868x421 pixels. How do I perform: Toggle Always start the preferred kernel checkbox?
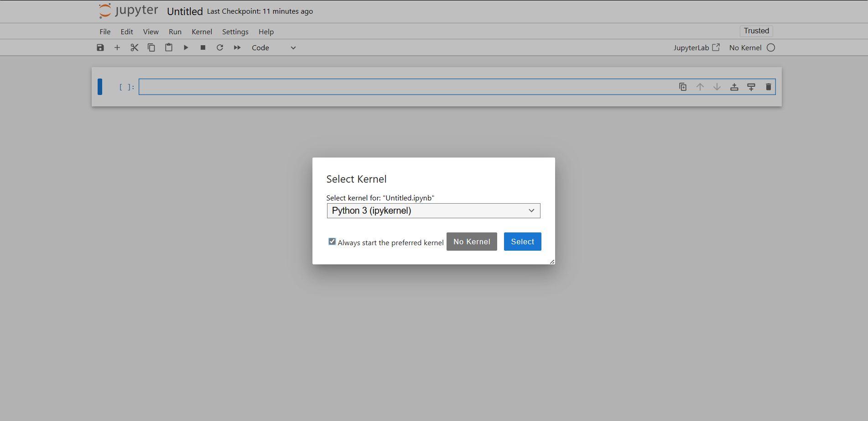click(x=332, y=242)
